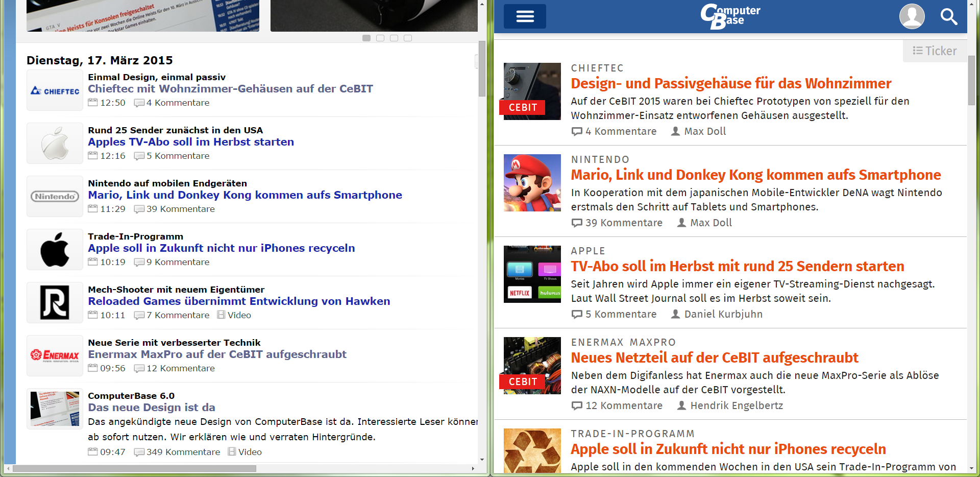Open Enermax power supply CEBIT thumbnail
Image resolution: width=980 pixels, height=477 pixels.
(532, 366)
